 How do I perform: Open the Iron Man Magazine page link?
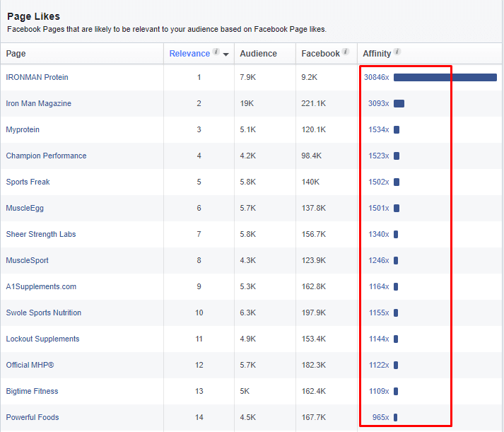[39, 103]
